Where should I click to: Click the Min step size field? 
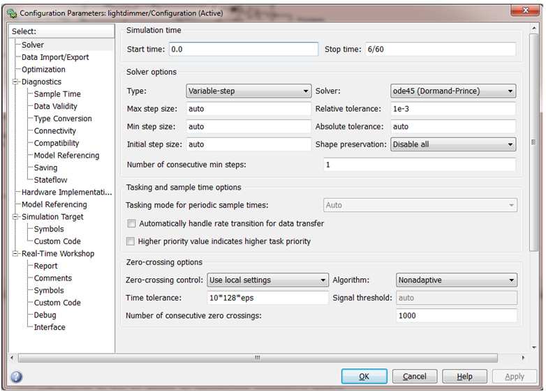click(x=249, y=127)
